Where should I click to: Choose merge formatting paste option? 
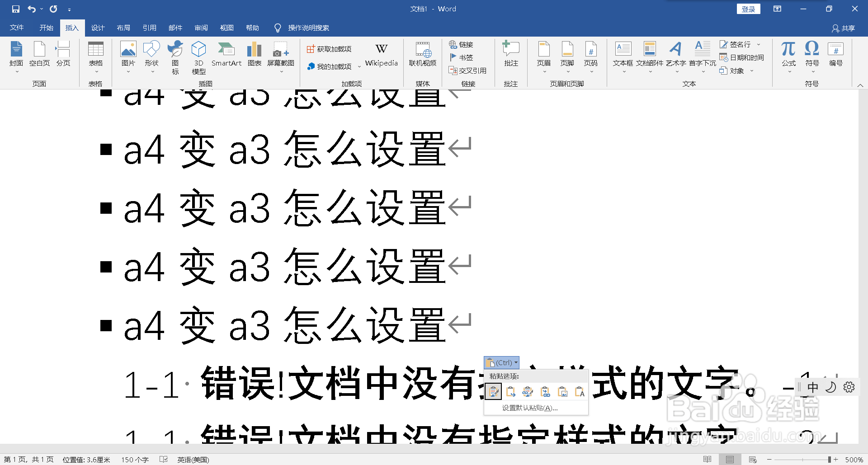511,392
